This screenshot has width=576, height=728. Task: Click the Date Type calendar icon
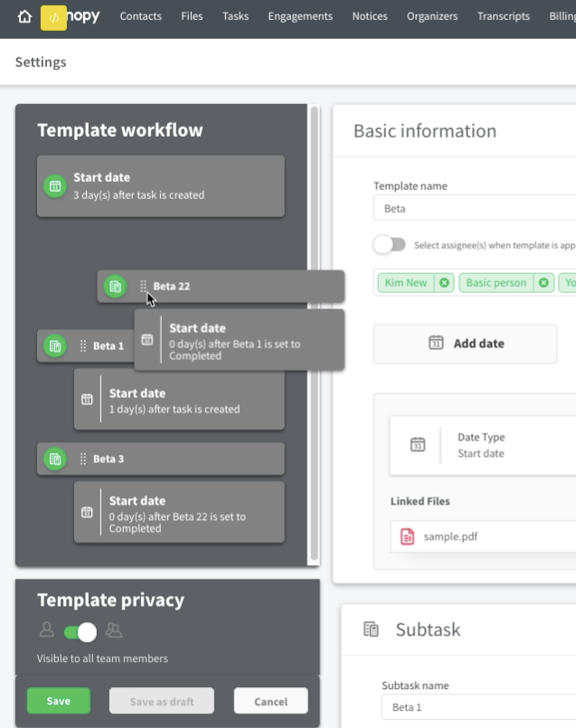[x=418, y=445]
